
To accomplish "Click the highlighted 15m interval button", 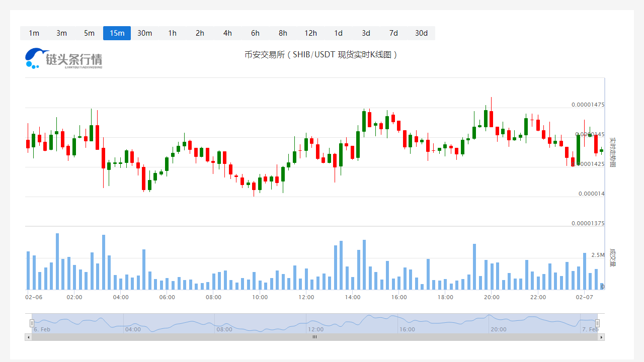I will (x=117, y=33).
